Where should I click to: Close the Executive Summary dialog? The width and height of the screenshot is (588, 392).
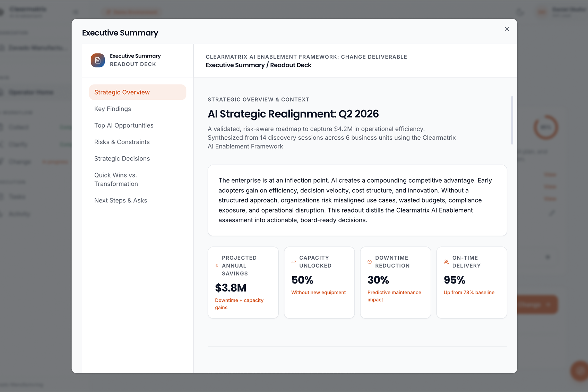pyautogui.click(x=507, y=29)
